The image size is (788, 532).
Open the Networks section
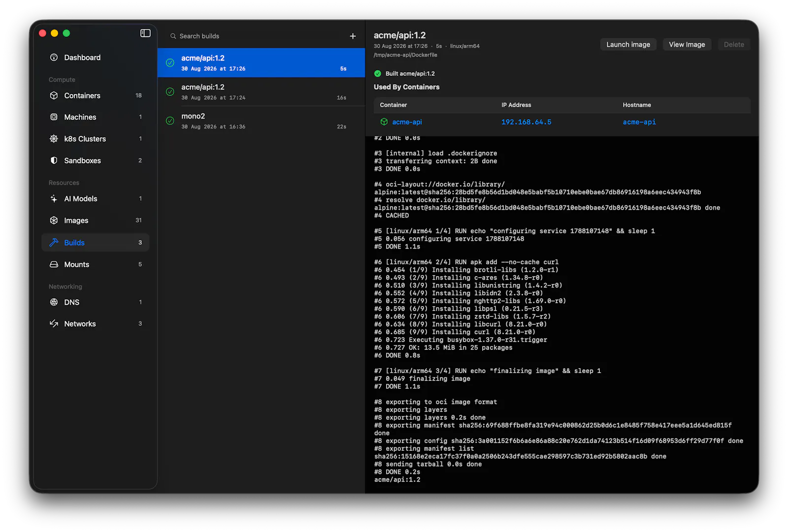point(96,324)
